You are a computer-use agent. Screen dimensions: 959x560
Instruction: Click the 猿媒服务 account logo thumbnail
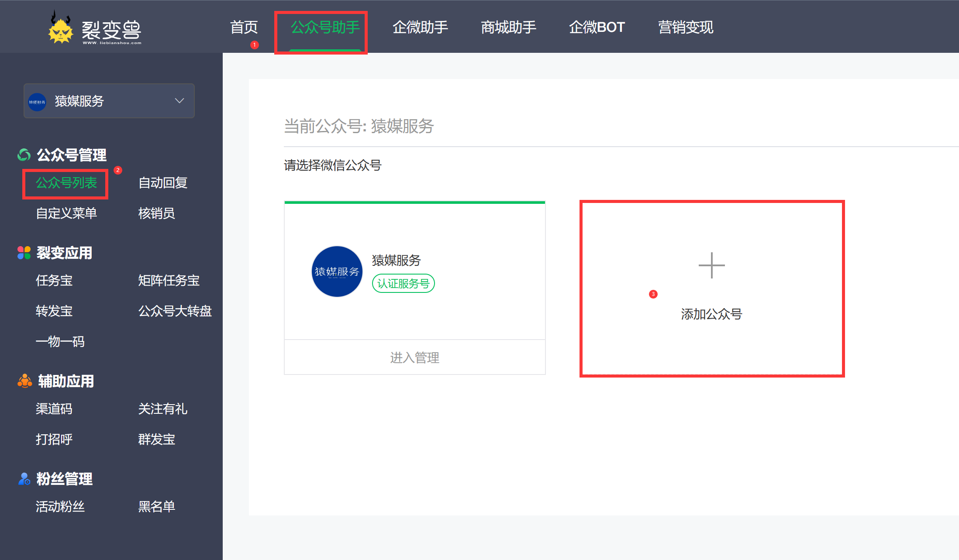click(x=337, y=271)
